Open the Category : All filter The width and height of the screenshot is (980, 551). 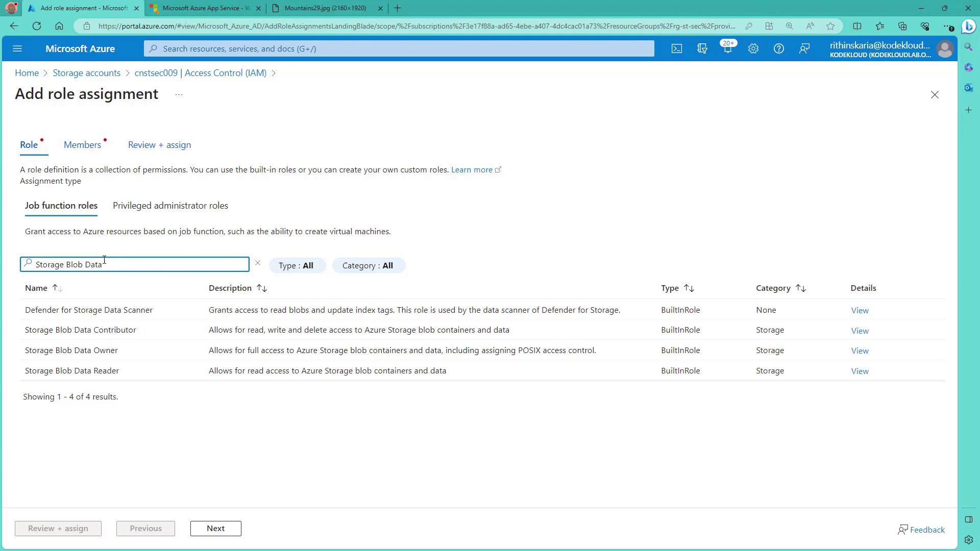click(367, 265)
